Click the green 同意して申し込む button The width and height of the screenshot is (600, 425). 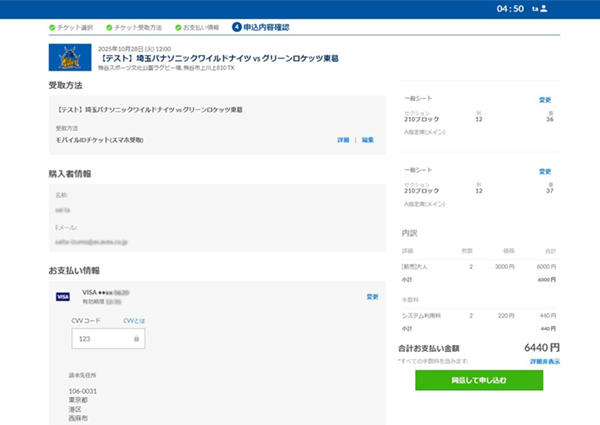479,380
